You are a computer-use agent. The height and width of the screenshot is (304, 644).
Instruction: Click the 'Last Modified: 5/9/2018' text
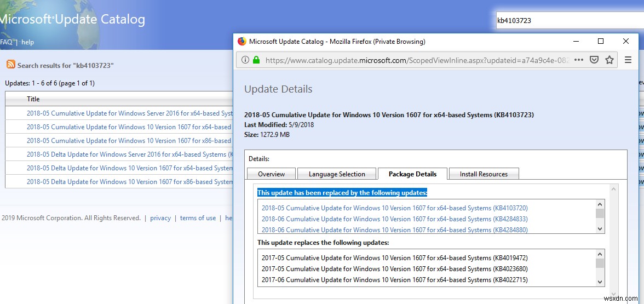tap(279, 124)
